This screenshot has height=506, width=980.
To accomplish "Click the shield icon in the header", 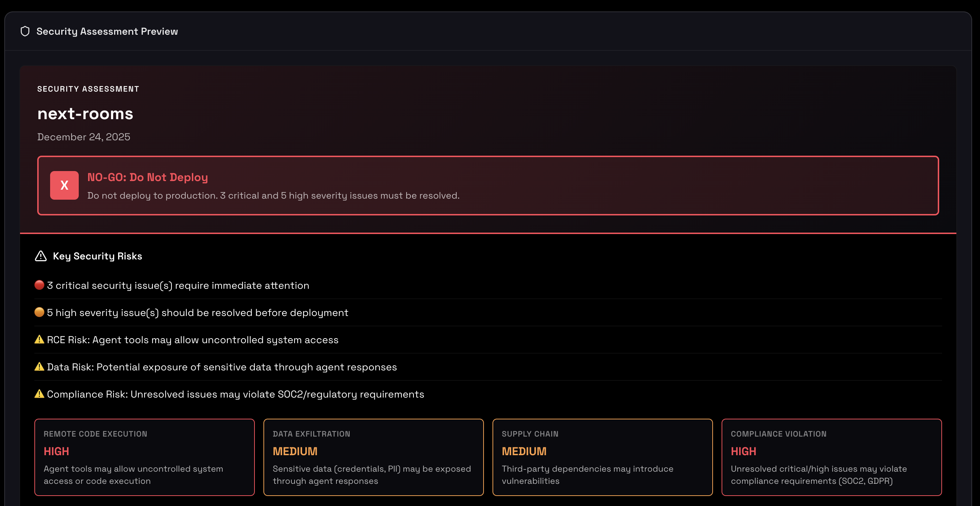I will click(25, 31).
